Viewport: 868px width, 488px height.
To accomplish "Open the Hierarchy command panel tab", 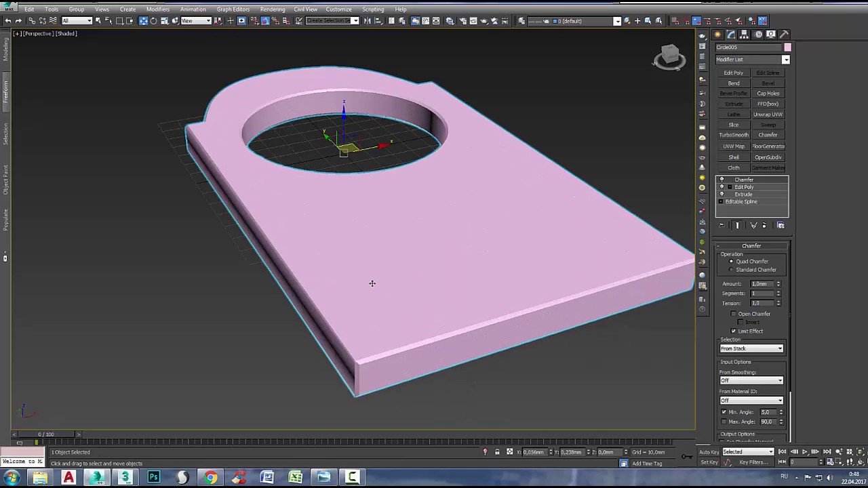I will click(x=745, y=35).
